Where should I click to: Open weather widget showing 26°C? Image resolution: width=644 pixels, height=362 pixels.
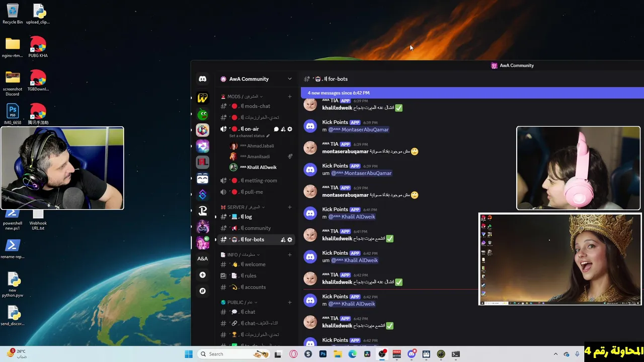click(x=17, y=354)
